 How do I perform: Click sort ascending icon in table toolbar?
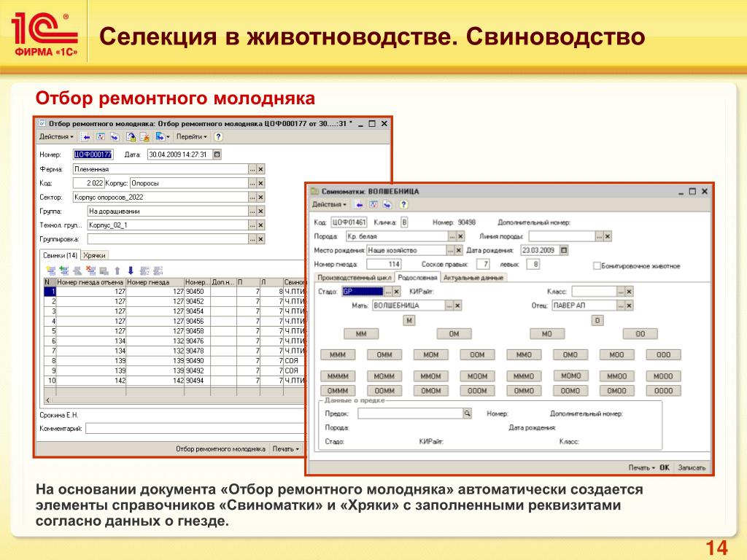(x=144, y=271)
